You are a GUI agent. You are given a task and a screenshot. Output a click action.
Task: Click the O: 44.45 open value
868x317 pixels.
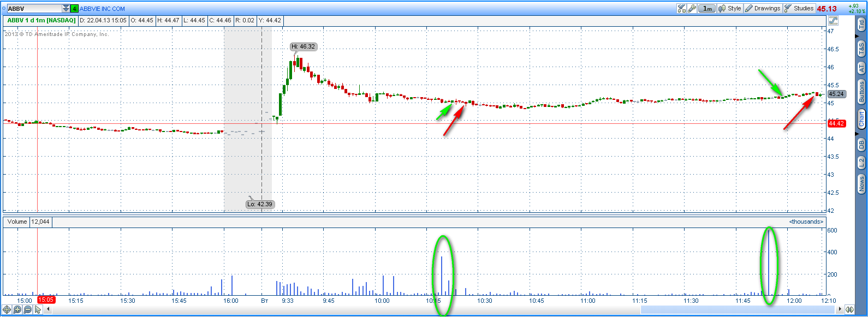click(141, 21)
